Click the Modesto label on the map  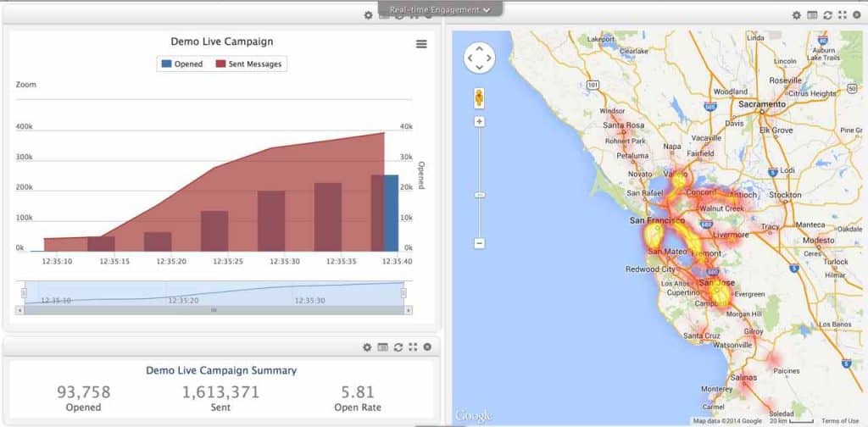coord(819,241)
